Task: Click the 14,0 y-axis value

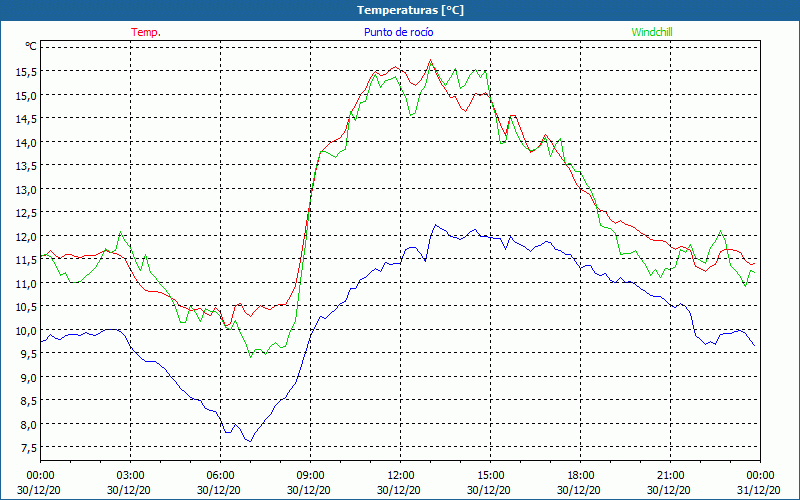Action: [x=27, y=143]
